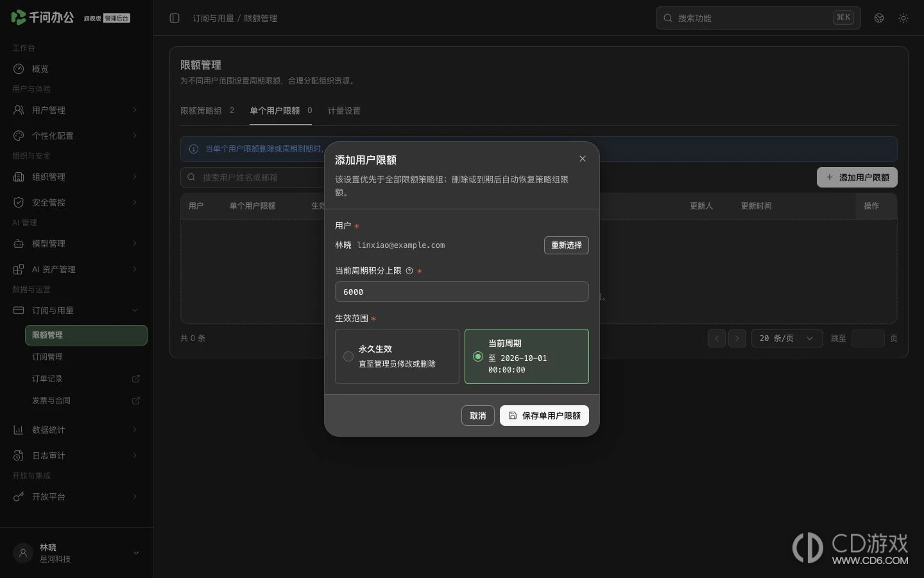The image size is (924, 578).
Task: Toggle the sidebar collapse icon
Action: [x=175, y=18]
